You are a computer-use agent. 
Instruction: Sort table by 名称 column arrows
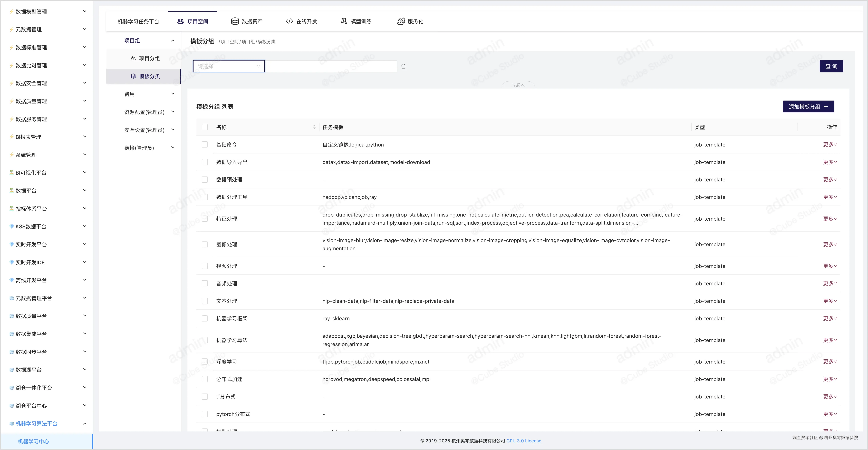coord(314,127)
